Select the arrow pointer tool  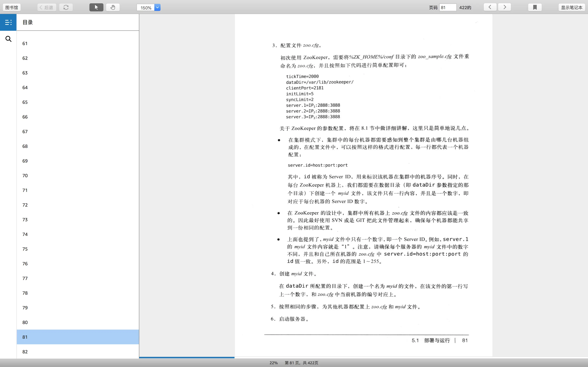click(x=96, y=7)
